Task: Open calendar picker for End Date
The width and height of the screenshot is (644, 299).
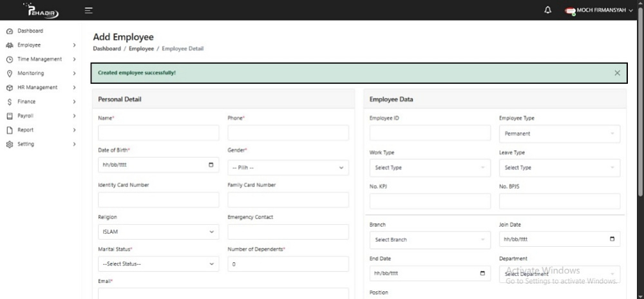Action: [482, 273]
